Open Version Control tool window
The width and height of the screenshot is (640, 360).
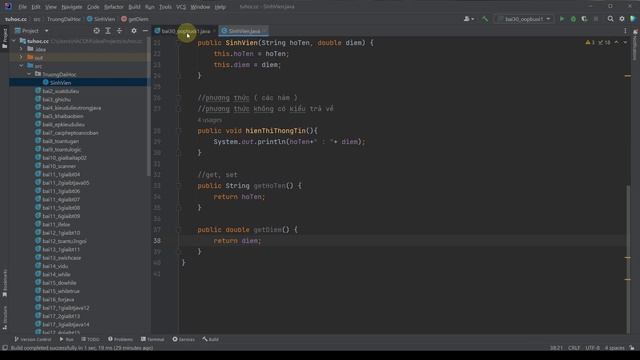pos(33,339)
